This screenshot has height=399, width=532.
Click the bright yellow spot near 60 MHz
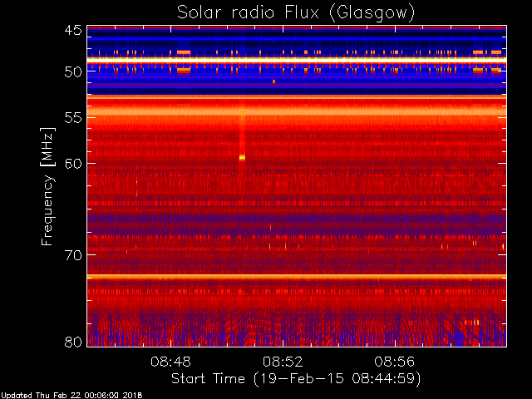pyautogui.click(x=242, y=157)
